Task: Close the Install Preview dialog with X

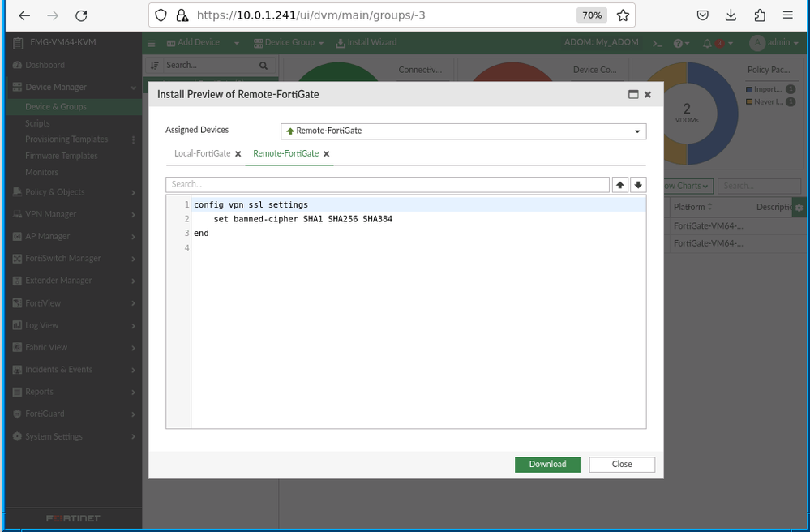Action: tap(648, 95)
